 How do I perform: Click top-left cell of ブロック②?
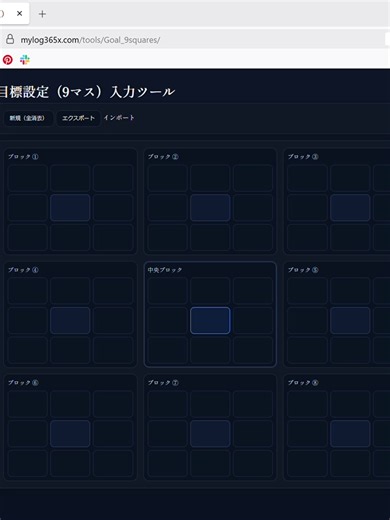click(167, 178)
